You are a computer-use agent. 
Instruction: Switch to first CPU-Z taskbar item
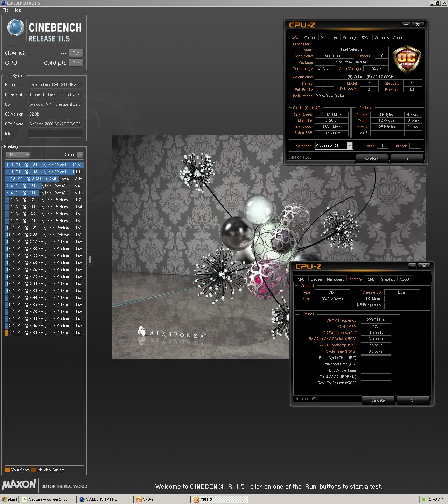pos(162,499)
